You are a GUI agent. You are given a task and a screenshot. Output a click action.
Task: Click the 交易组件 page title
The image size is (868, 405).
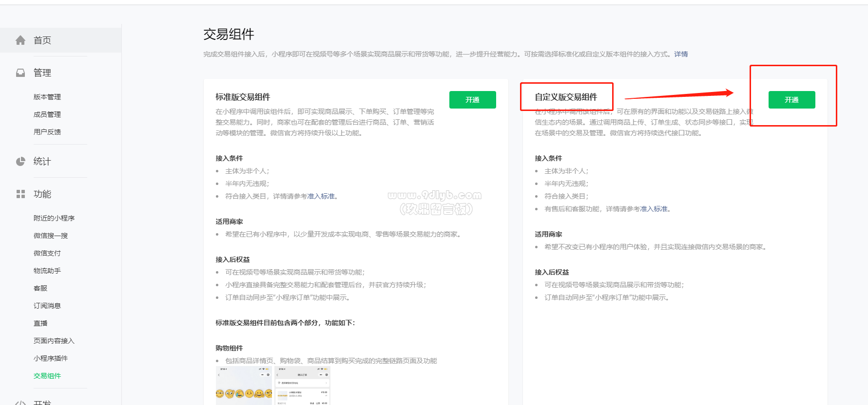[229, 35]
